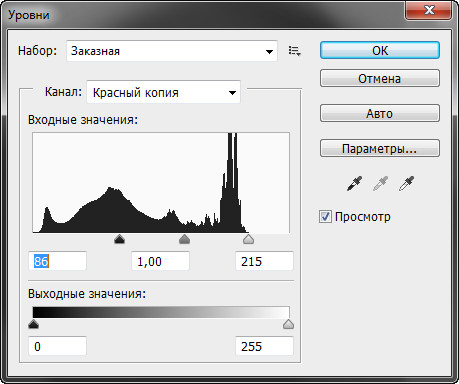This screenshot has height=384, width=459.
Task: Click the output black slider handle
Action: point(33,324)
